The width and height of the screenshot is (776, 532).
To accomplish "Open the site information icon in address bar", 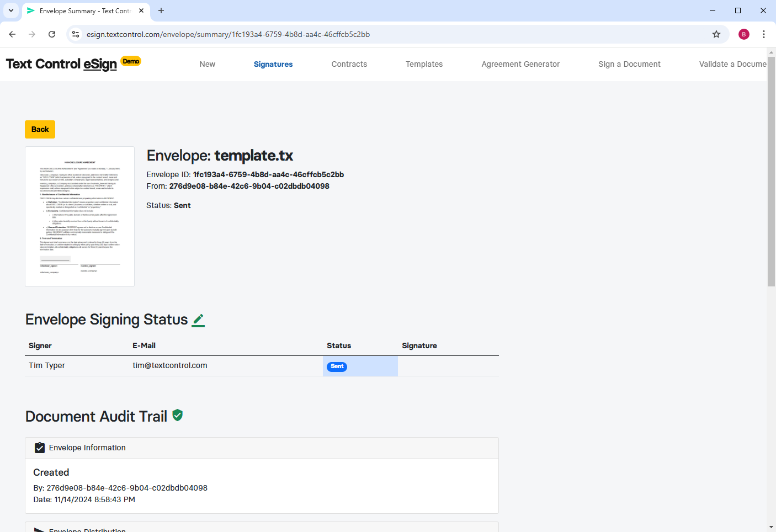I will pyautogui.click(x=76, y=34).
